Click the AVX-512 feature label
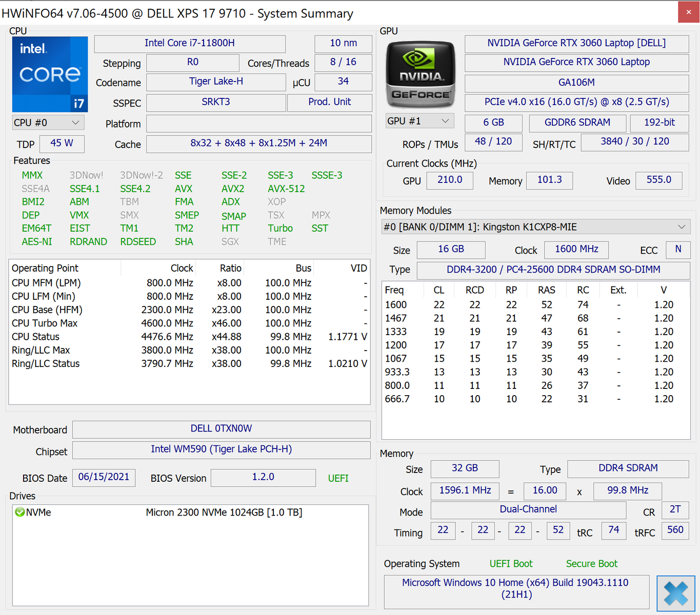 point(286,189)
